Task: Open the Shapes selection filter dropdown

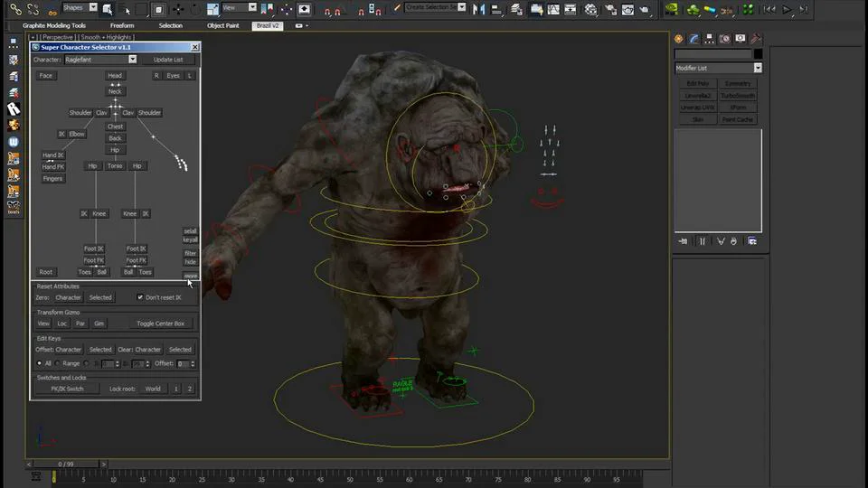Action: 93,7
